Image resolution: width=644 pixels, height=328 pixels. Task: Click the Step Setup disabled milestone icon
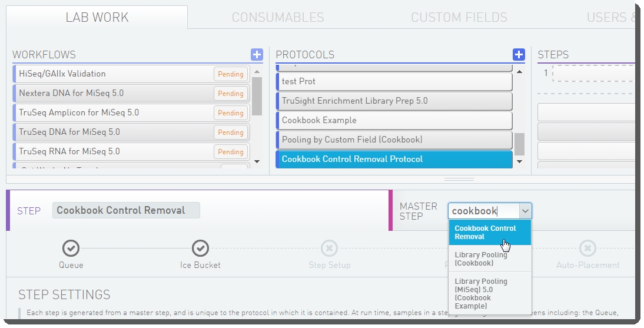(x=329, y=248)
